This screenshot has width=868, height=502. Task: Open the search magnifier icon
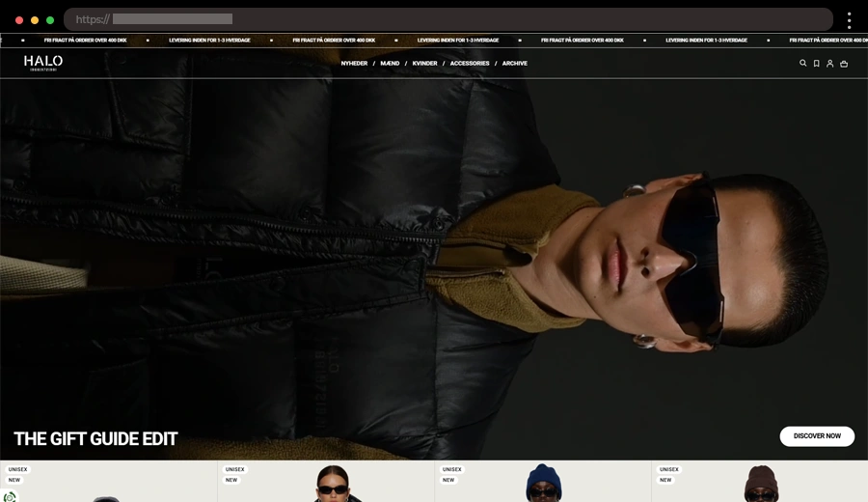pos(802,64)
